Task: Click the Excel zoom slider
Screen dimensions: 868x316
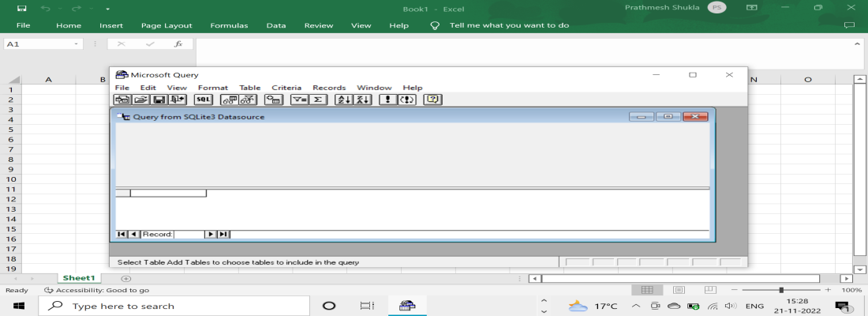Action: pos(780,290)
